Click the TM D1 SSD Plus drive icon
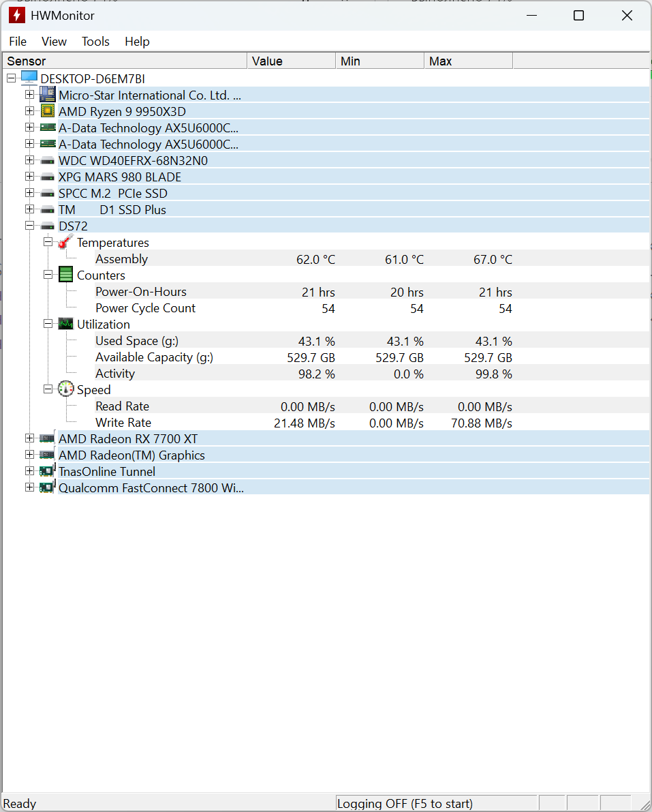The height and width of the screenshot is (812, 652). click(x=48, y=210)
